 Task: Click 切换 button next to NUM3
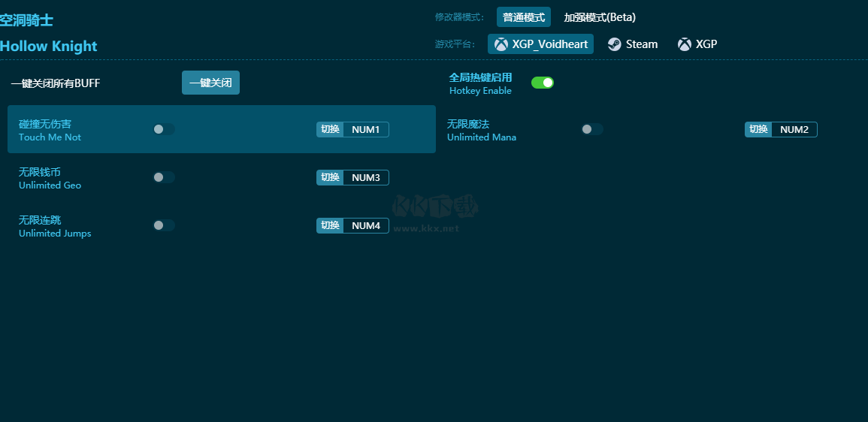pyautogui.click(x=330, y=177)
